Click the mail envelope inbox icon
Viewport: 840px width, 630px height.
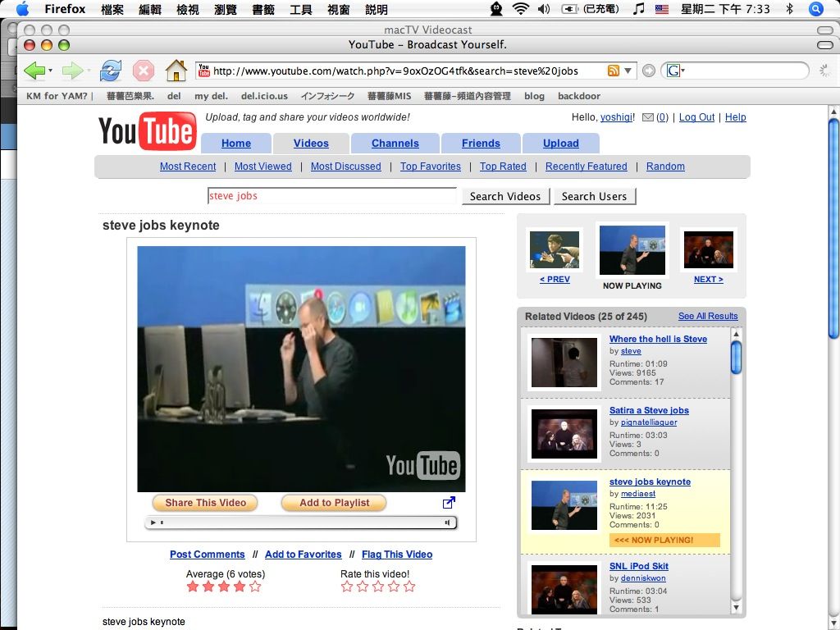[x=648, y=117]
